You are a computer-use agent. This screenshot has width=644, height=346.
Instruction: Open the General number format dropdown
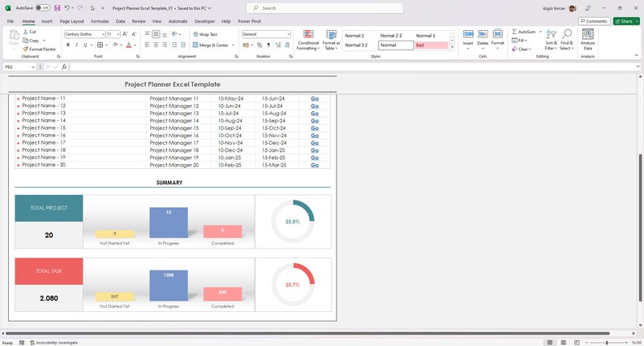coord(288,34)
